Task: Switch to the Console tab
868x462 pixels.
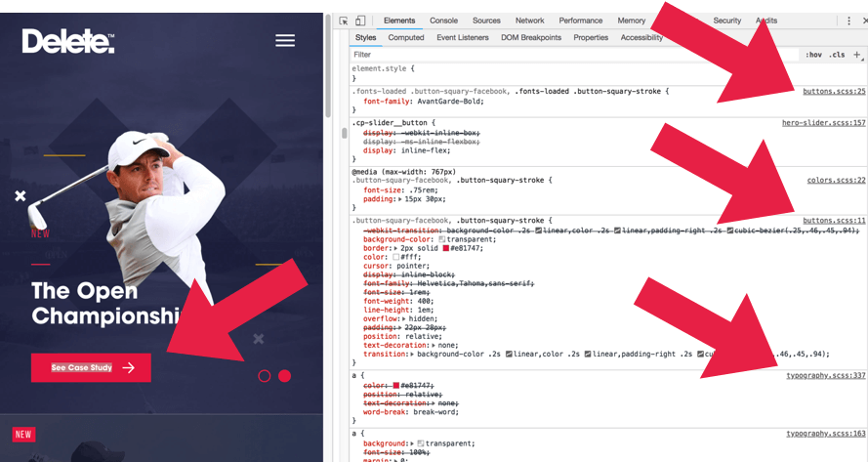Action: point(443,21)
